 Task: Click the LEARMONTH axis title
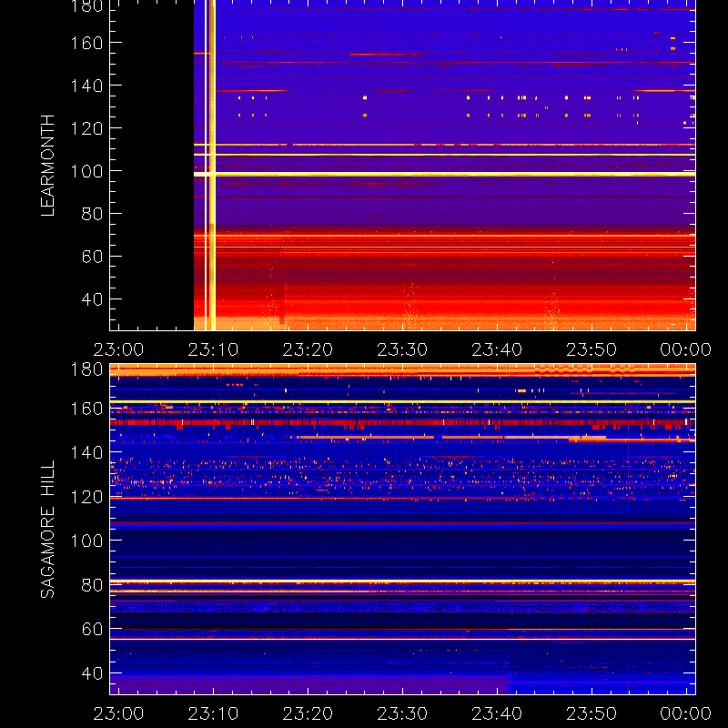48,166
